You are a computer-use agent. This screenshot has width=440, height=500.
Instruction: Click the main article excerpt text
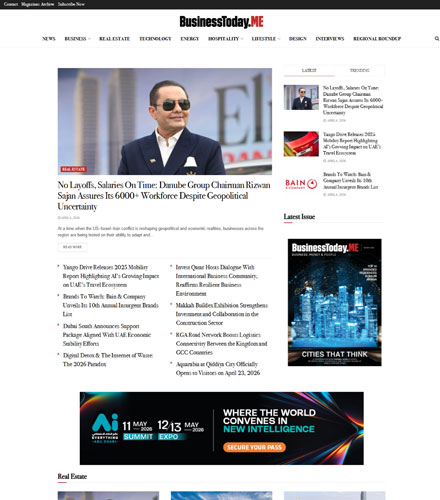point(161,232)
